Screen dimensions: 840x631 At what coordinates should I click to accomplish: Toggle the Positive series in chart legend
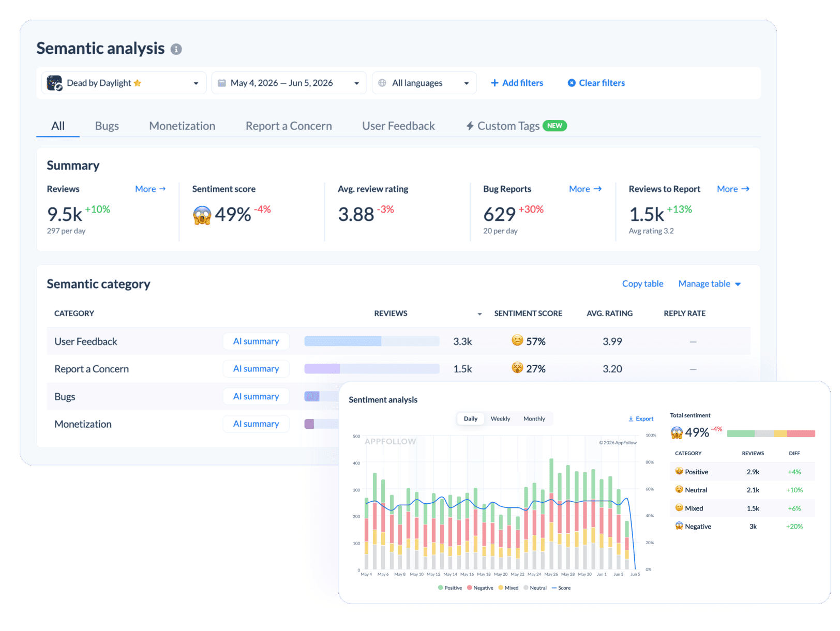450,588
